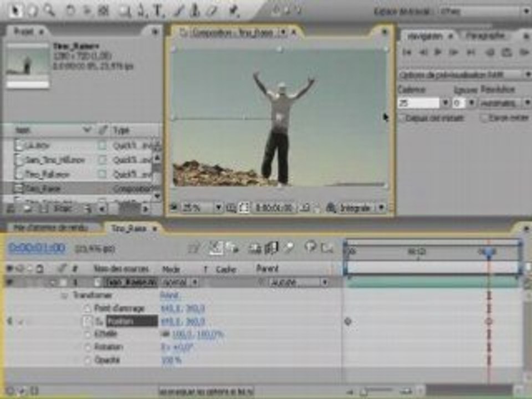
Task: Open the graph editor icon in timeline
Action: tap(327, 248)
